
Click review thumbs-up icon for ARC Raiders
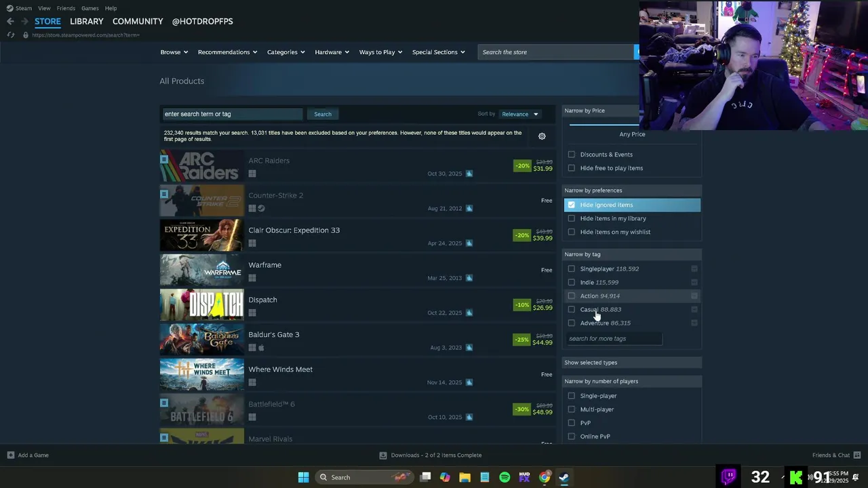469,174
